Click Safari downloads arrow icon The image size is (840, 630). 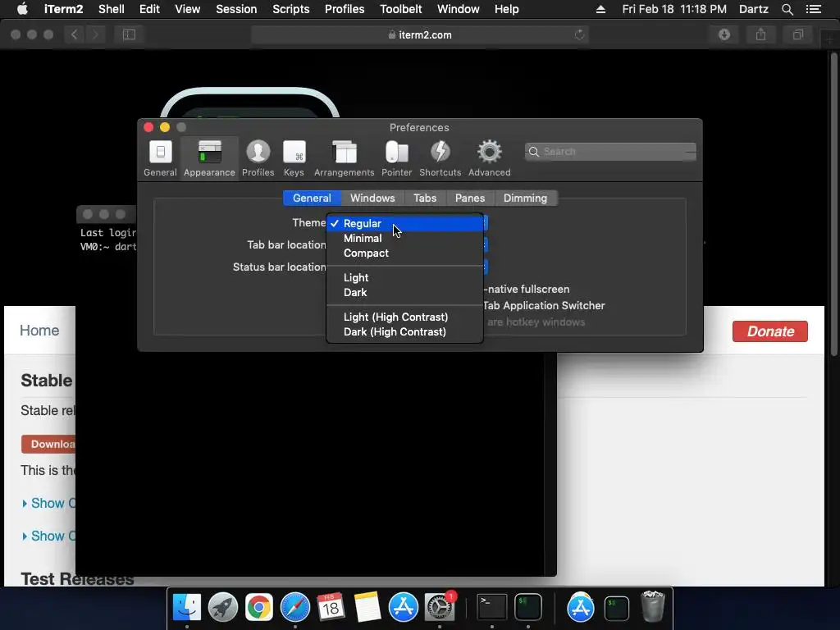pyautogui.click(x=724, y=34)
